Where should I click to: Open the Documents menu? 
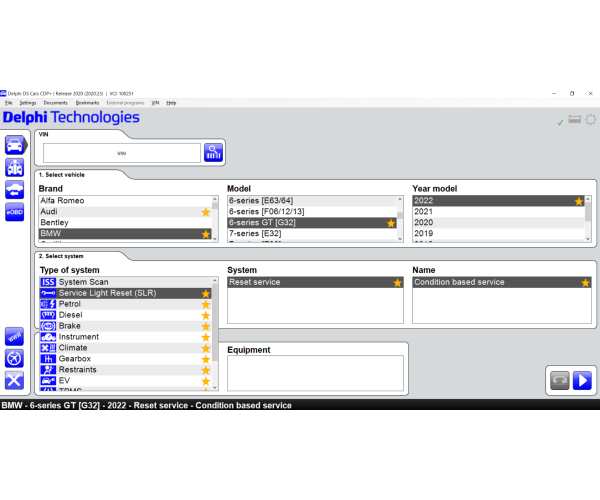[55, 103]
